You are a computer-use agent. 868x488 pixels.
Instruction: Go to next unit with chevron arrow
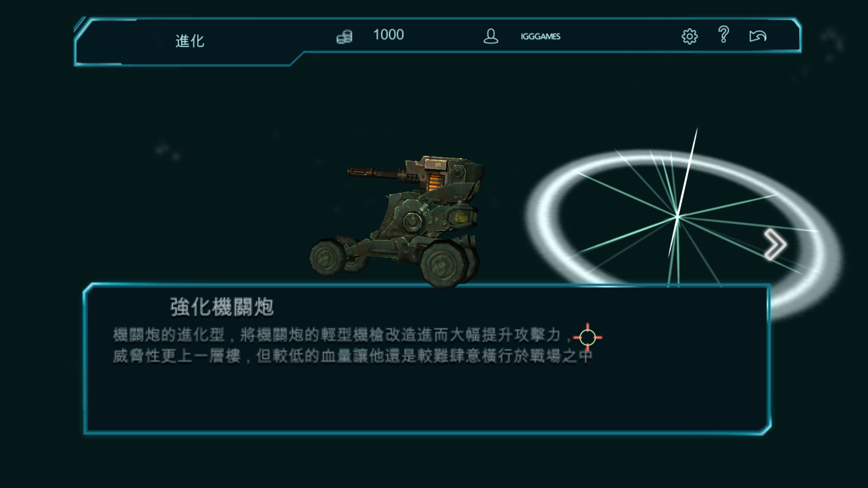(x=775, y=244)
